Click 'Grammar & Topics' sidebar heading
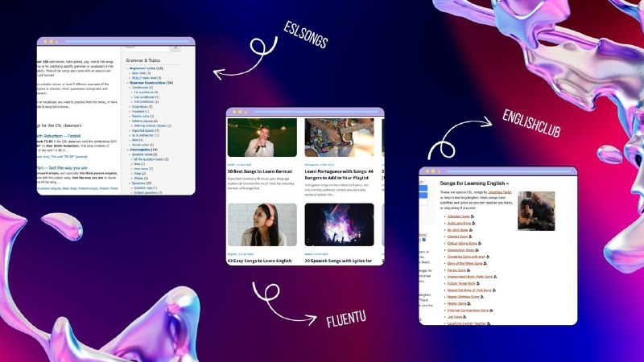644x362 pixels. (143, 60)
